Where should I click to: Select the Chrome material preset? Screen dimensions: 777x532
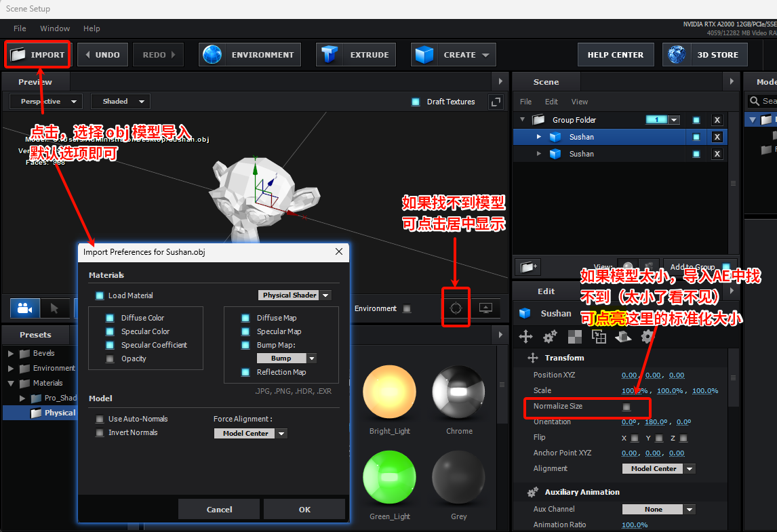click(459, 392)
